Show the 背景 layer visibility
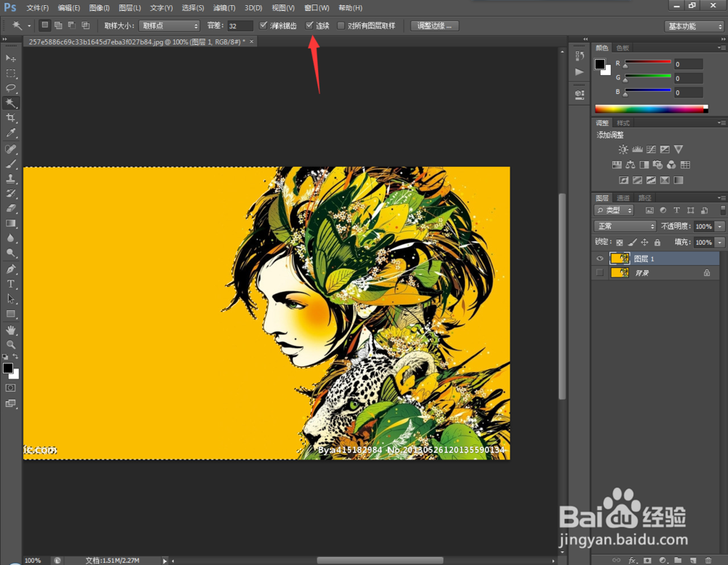 [600, 272]
